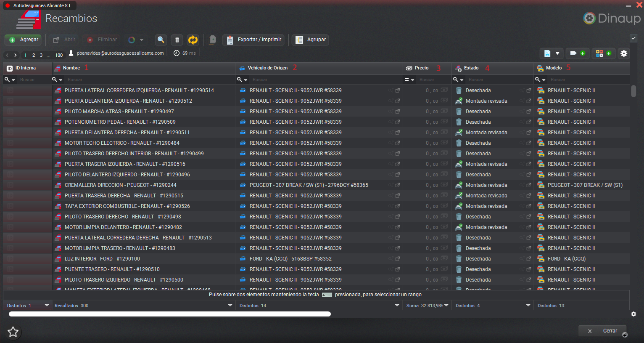This screenshot has width=644, height=343.
Task: Click the trash bin toolbar icon
Action: (177, 40)
